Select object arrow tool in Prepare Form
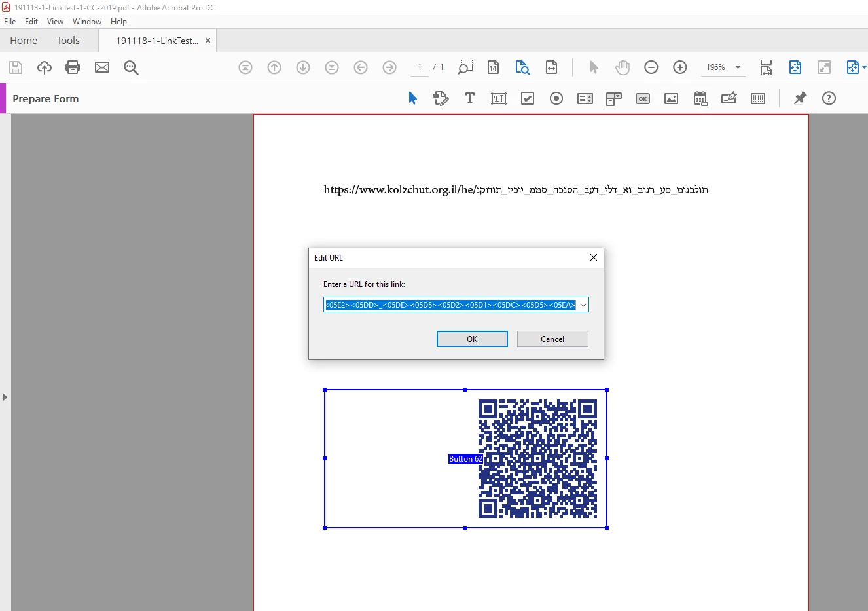Screen dimensions: 868x611 (412, 98)
